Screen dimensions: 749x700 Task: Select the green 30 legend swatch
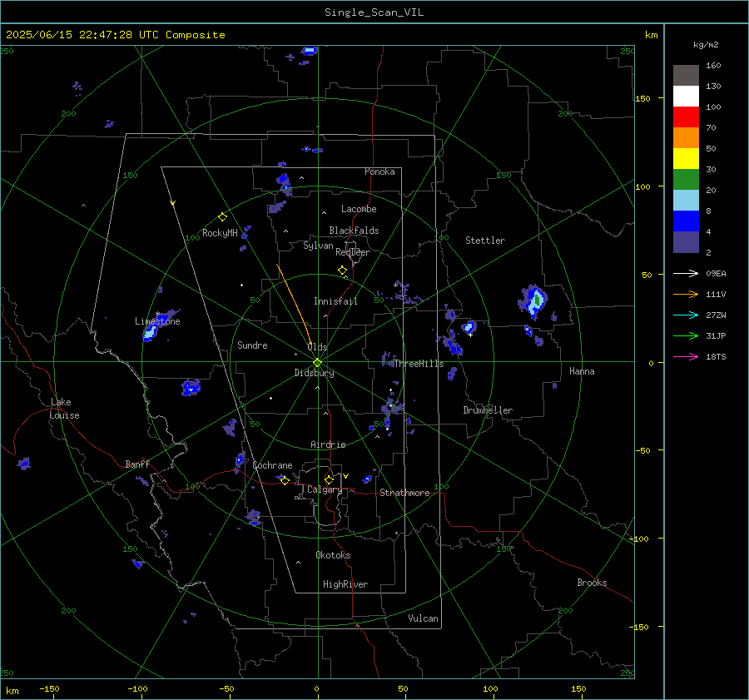point(686,179)
